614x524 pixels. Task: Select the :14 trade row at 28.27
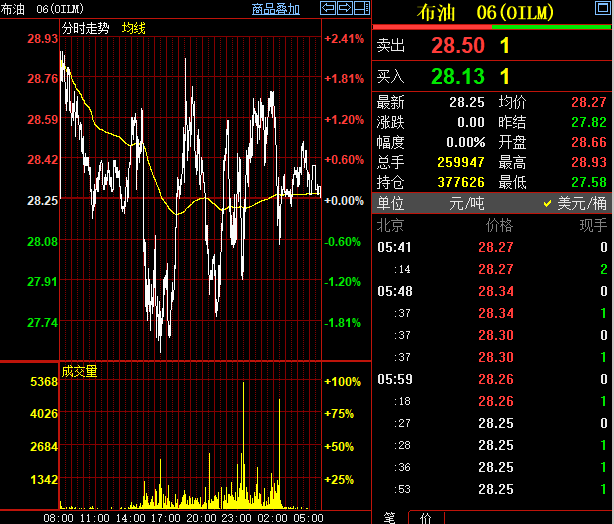point(492,269)
